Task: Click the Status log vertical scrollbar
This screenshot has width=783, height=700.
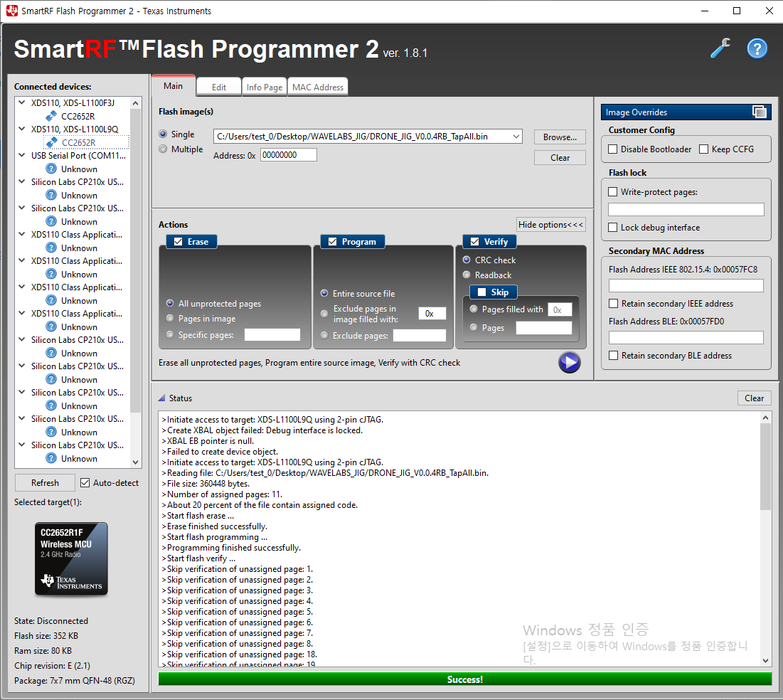Action: 765,466
